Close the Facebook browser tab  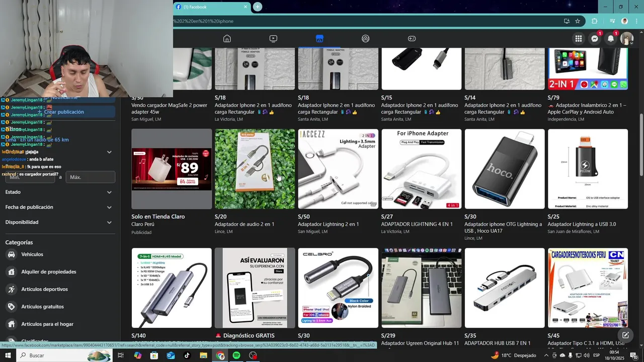[246, 7]
